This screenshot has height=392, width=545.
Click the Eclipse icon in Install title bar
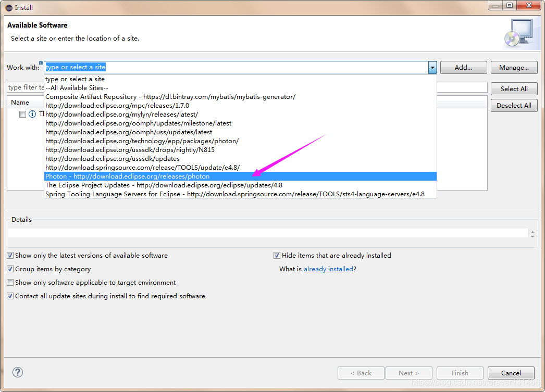[9, 8]
